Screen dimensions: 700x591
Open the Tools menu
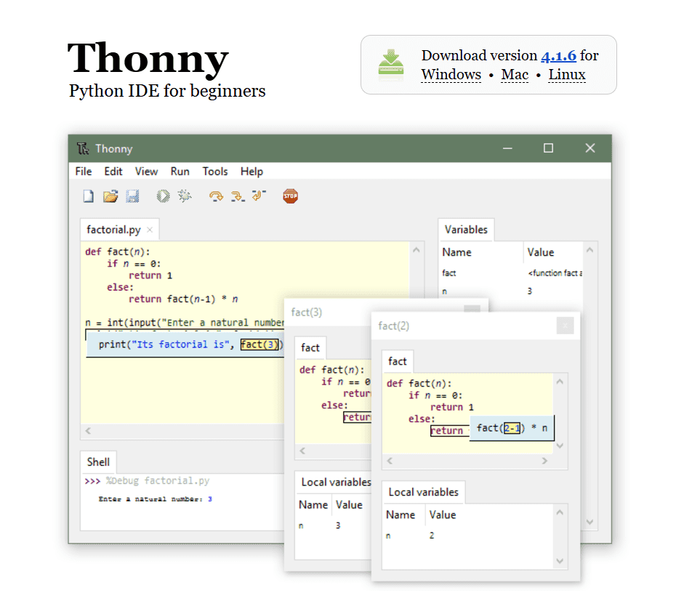214,172
